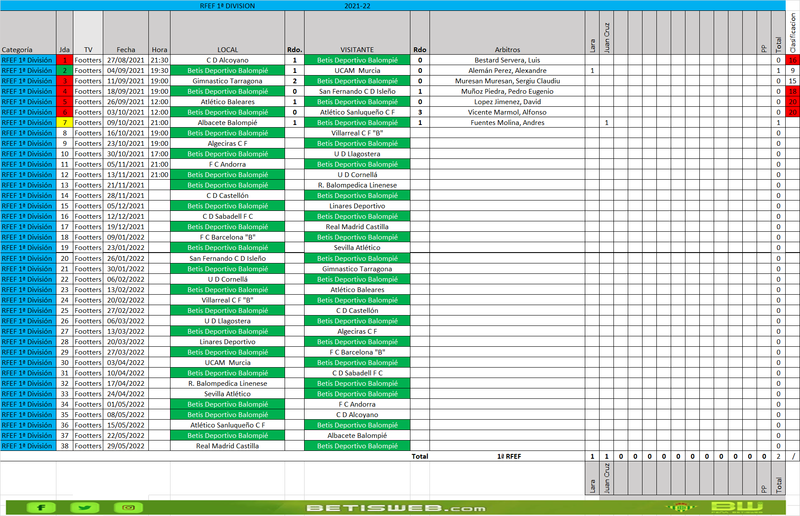Select C D Sabadell F C in 12/12/2021 row
This screenshot has height=516, width=800.
click(228, 216)
